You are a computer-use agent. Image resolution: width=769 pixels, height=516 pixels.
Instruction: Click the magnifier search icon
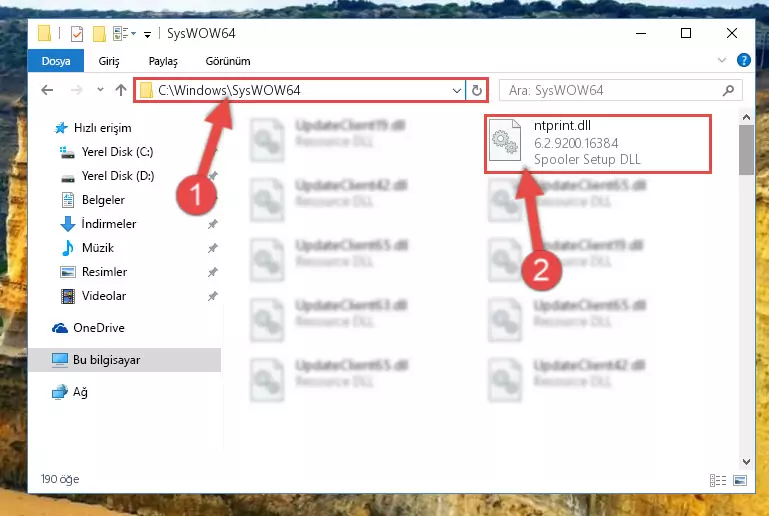[x=729, y=90]
